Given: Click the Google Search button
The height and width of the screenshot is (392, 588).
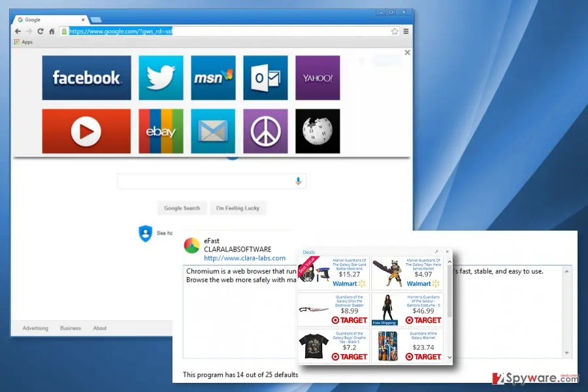Looking at the screenshot, I should [182, 208].
